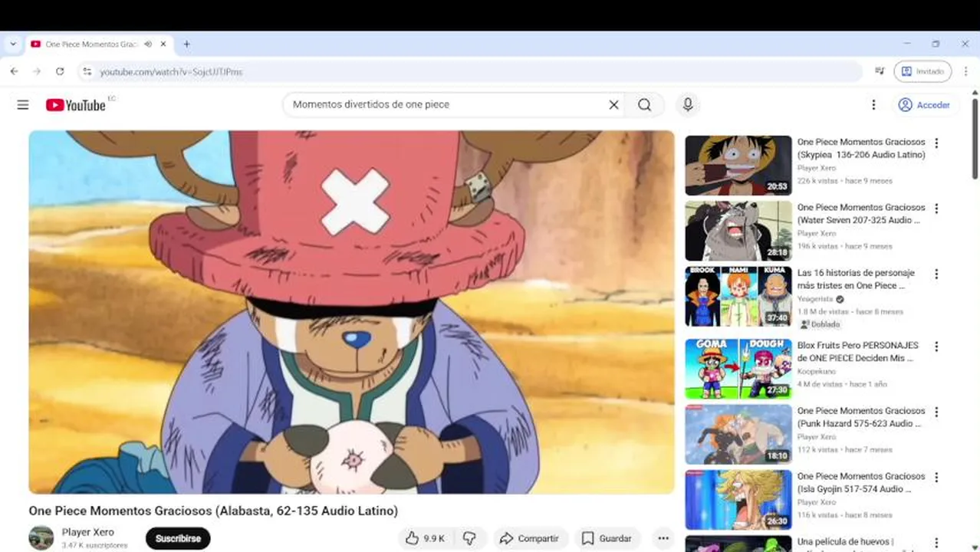Click the address bar URL
The height and width of the screenshot is (552, 980).
click(x=171, y=71)
